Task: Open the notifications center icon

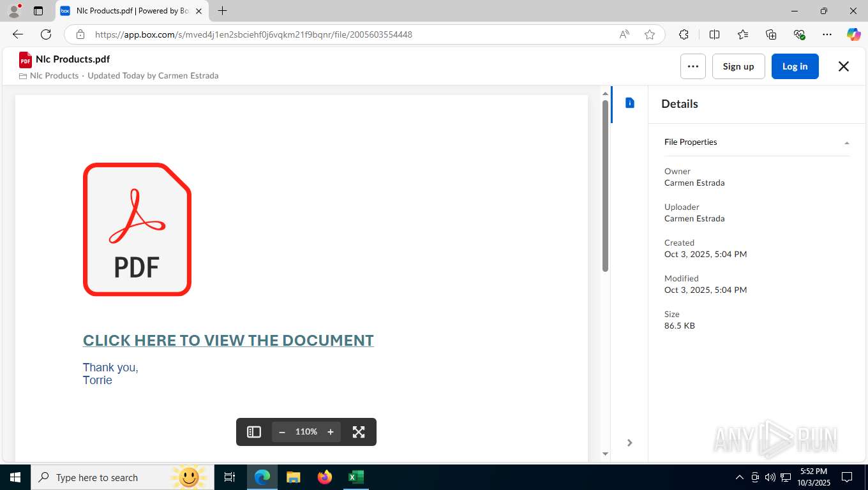Action: coord(847,477)
